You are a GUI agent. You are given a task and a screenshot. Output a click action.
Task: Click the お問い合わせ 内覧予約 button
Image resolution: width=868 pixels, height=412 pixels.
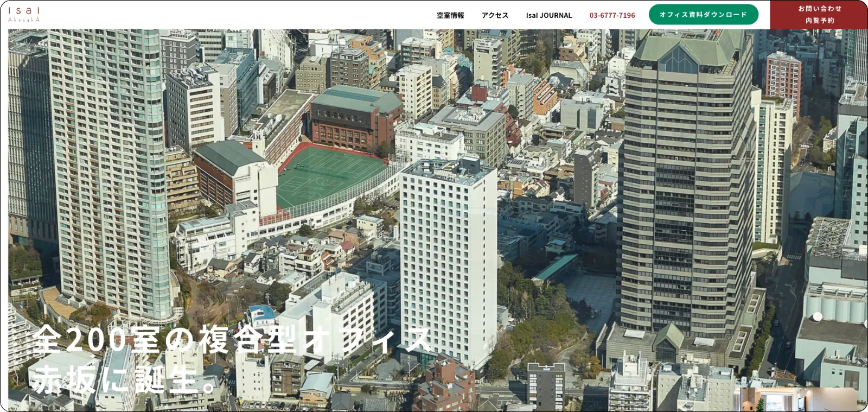click(x=819, y=15)
